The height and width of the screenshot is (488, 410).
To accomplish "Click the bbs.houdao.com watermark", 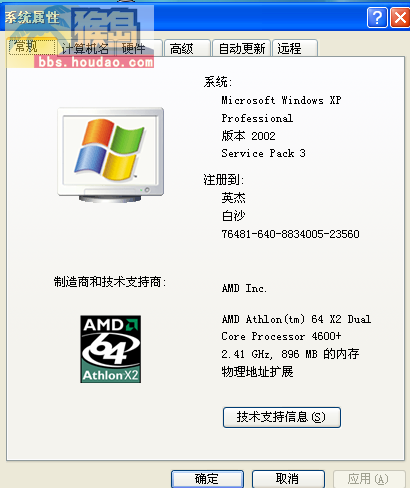I will pyautogui.click(x=95, y=62).
